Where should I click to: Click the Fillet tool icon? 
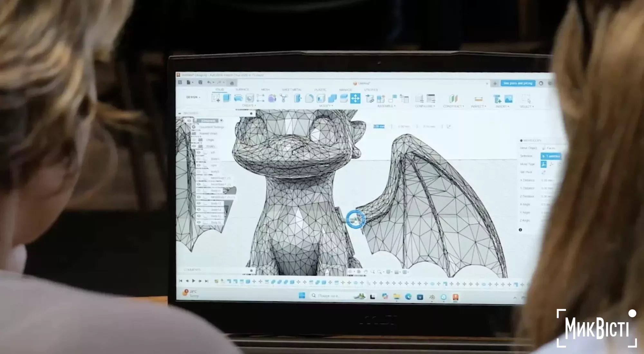pyautogui.click(x=309, y=98)
